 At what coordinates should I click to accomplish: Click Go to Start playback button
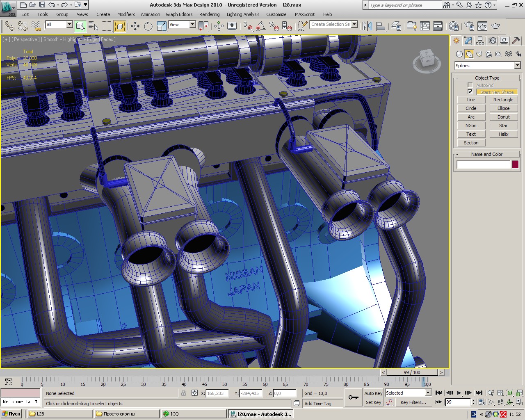click(x=439, y=393)
